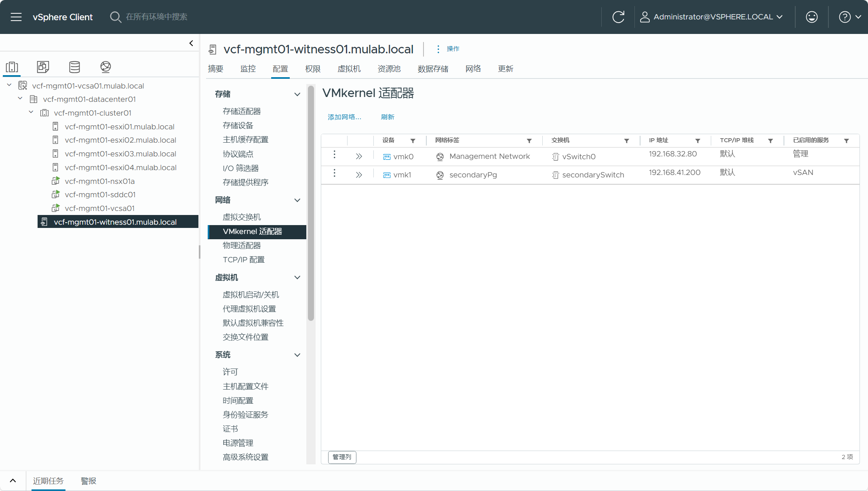The width and height of the screenshot is (868, 491).
Task: Click the 添加网络... link
Action: click(344, 117)
